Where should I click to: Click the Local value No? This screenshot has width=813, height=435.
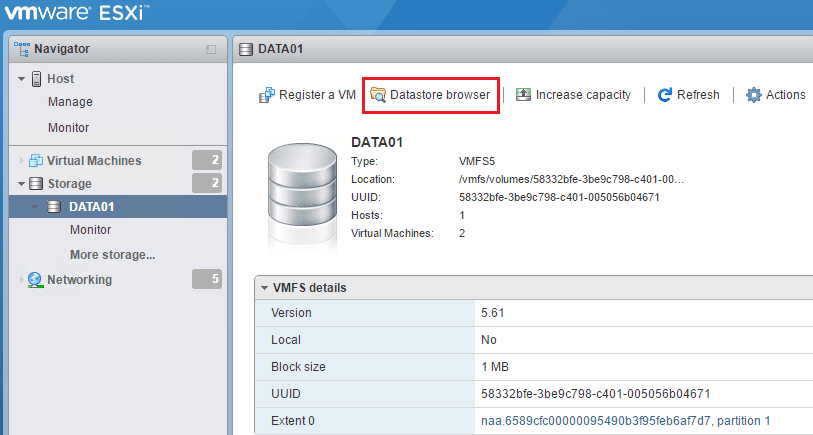click(488, 340)
